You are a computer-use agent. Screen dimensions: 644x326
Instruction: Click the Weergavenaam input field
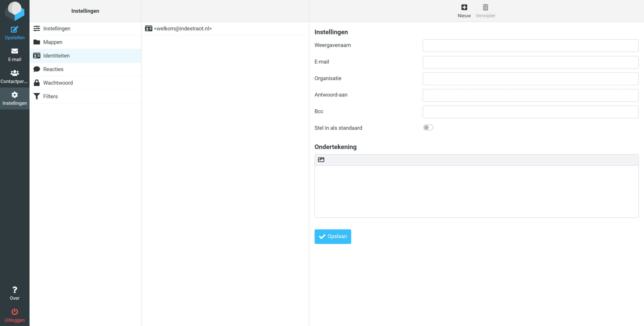[530, 45]
